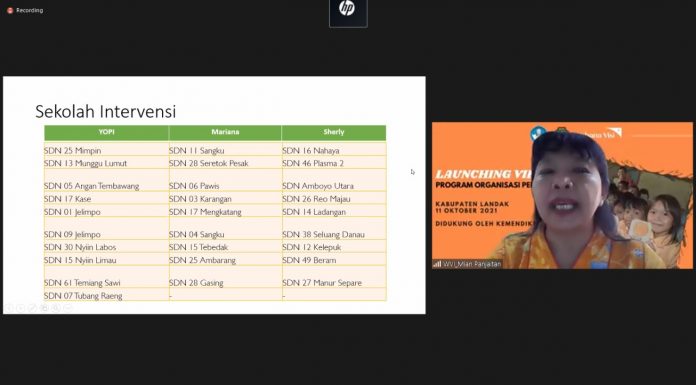Select cell SDN 61 Temiang Sawi
The height and width of the screenshot is (385, 696).
(107, 277)
